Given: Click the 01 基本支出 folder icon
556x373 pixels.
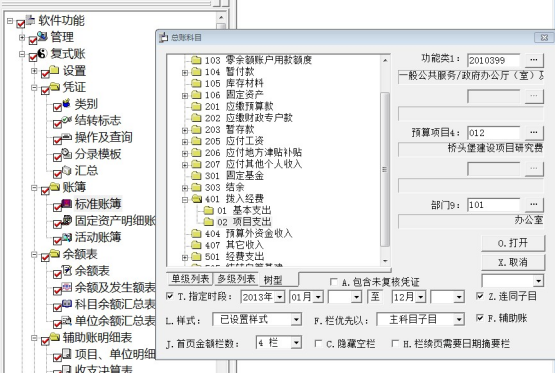Looking at the screenshot, I should [208, 210].
